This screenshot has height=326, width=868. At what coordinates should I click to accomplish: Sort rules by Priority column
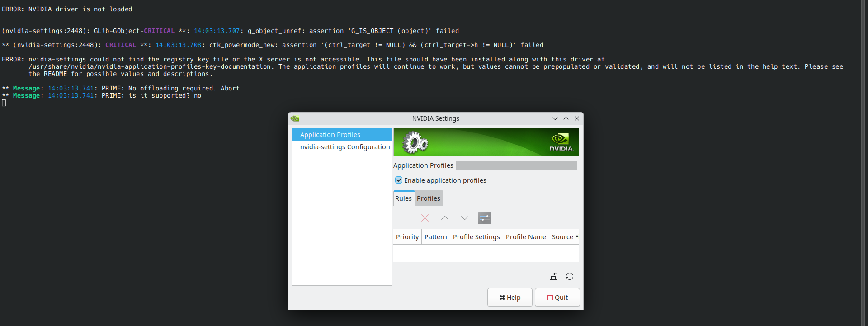tap(407, 237)
